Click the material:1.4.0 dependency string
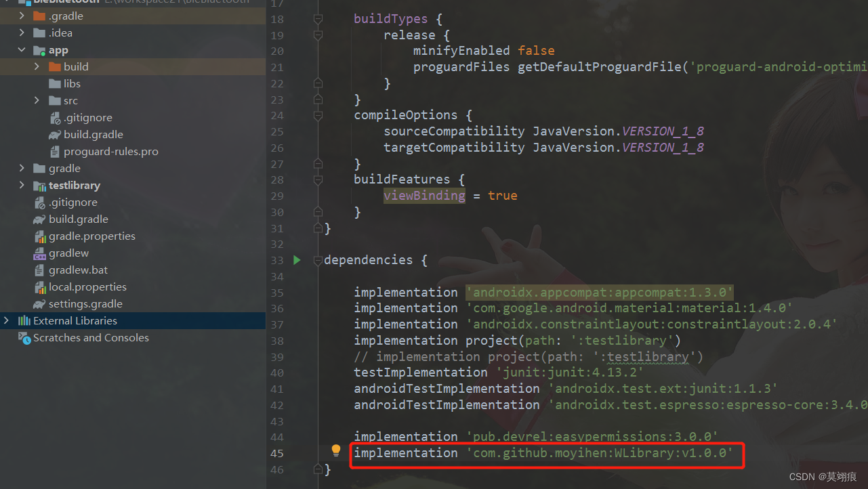The height and width of the screenshot is (489, 868). click(x=629, y=308)
